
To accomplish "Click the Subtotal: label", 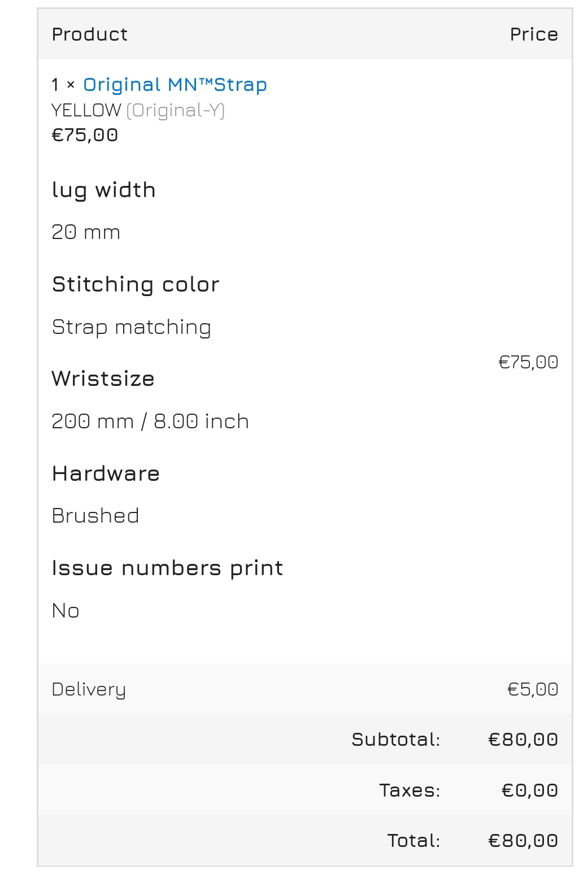I will pyautogui.click(x=396, y=740).
